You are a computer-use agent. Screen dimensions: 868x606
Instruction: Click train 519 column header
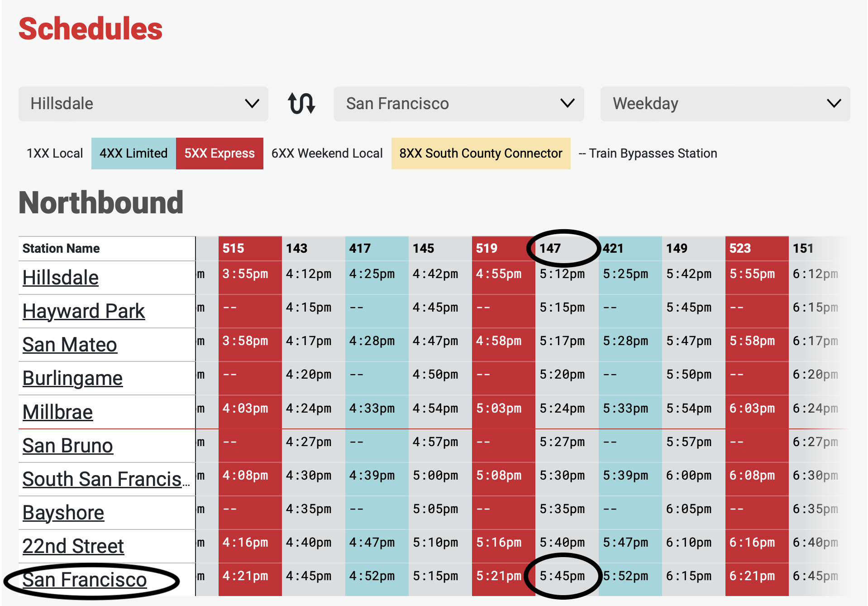click(x=503, y=248)
